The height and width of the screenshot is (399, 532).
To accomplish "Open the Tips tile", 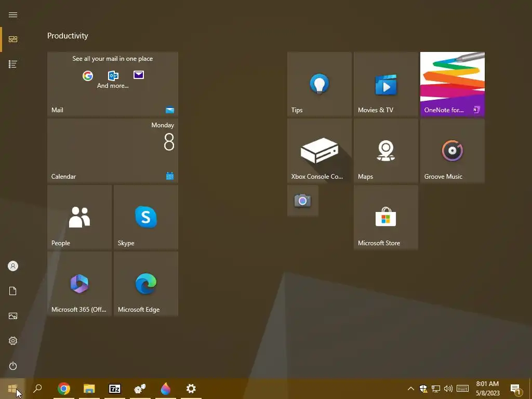I will (x=320, y=84).
